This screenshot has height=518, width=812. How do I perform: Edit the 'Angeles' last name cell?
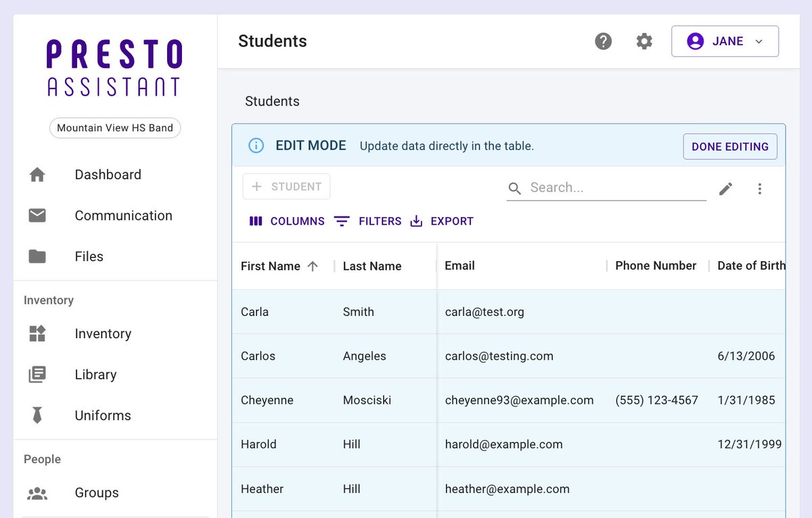386,356
